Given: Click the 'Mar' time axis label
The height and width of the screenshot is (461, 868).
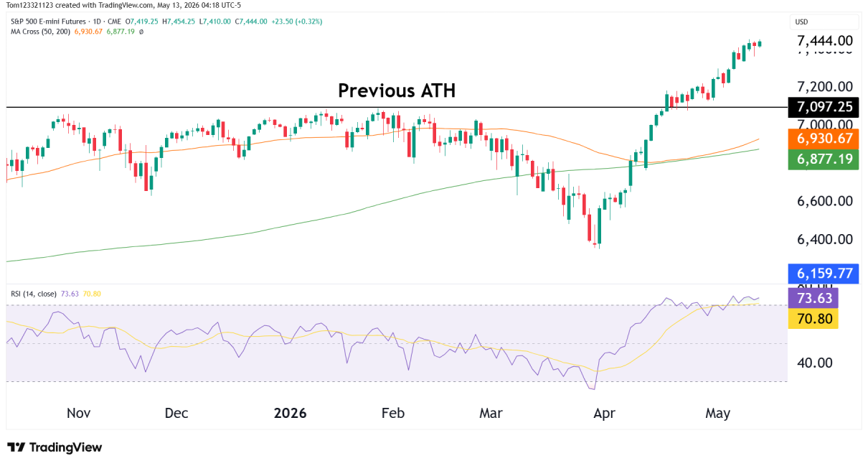Looking at the screenshot, I should [x=491, y=414].
